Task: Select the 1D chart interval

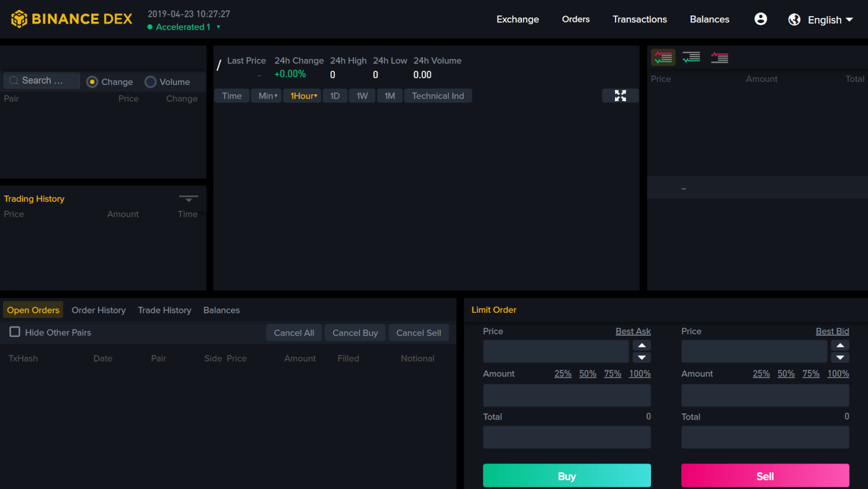Action: click(x=335, y=96)
